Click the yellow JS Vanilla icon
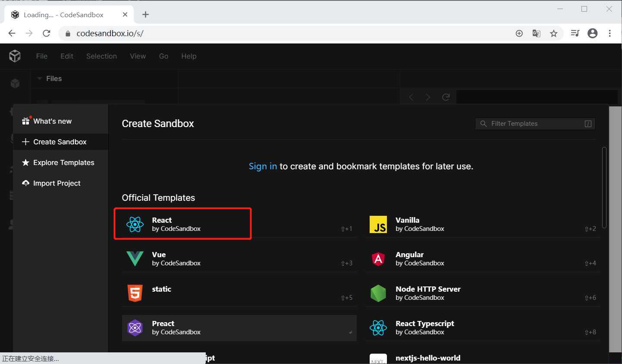622x364 pixels. (x=378, y=224)
